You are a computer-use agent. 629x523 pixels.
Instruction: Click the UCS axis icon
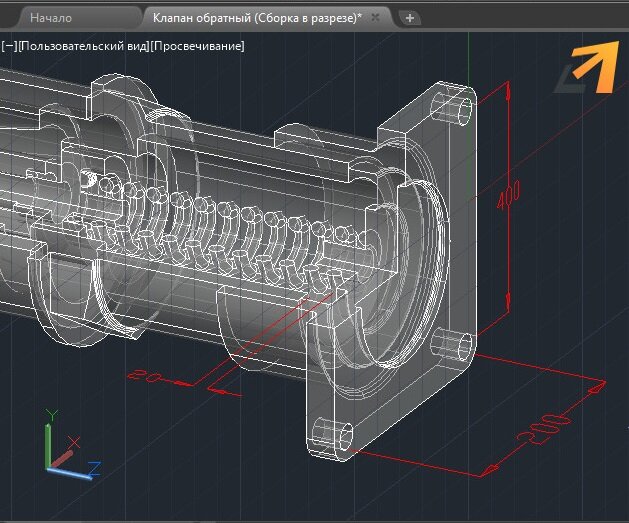[x=73, y=444]
